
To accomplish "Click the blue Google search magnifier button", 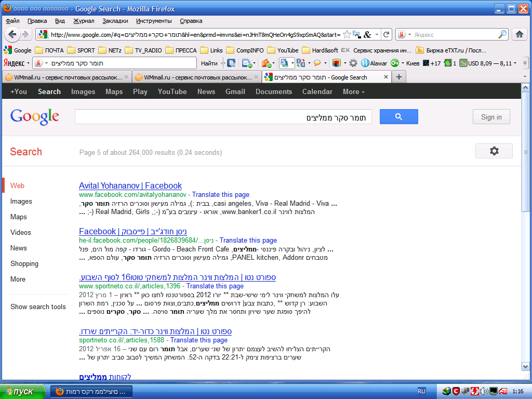I will coord(398,117).
